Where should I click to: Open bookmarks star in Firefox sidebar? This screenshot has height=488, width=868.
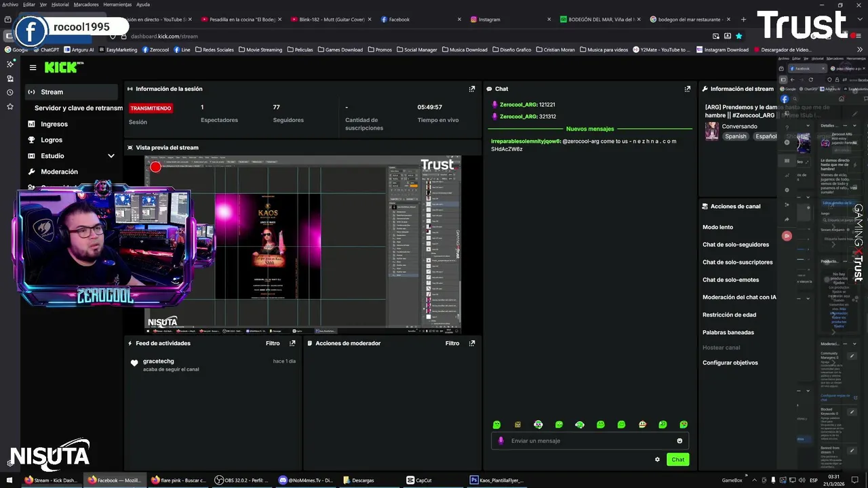[9, 106]
